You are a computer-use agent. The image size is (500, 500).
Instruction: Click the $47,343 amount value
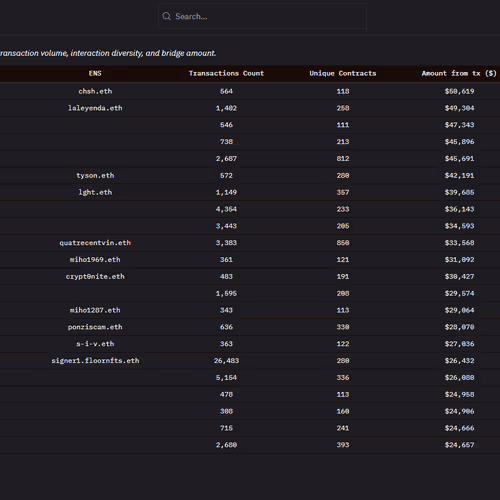coord(459,125)
